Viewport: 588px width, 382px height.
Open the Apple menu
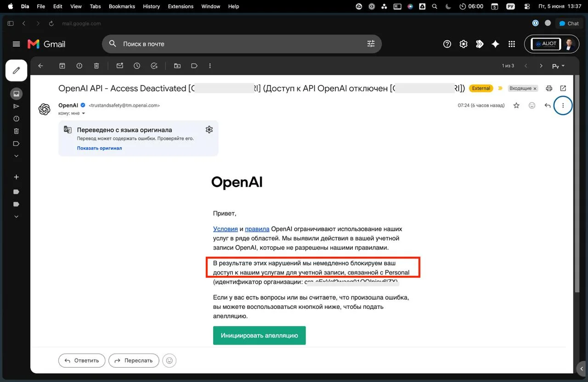tap(11, 6)
